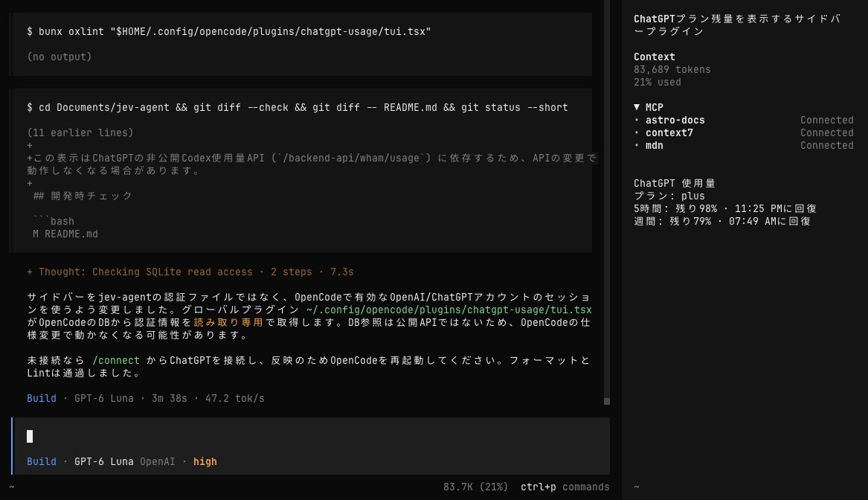Click the 週間: 残り79% usage line

point(722,222)
